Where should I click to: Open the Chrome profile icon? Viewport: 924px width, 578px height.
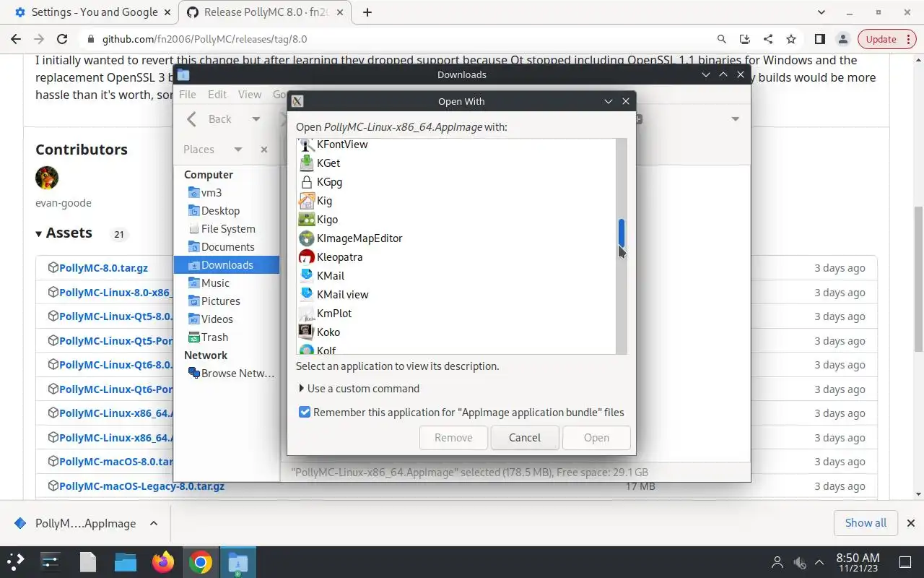point(842,39)
